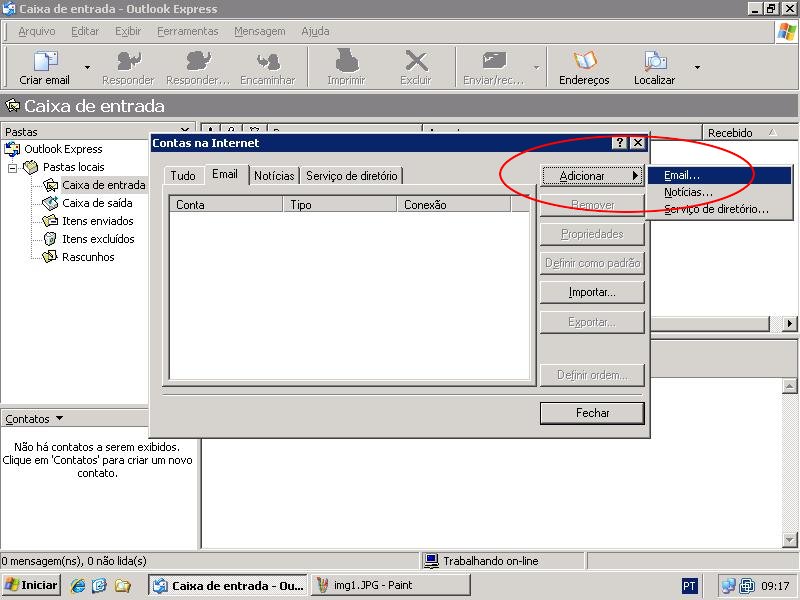
Task: Click the Encaminhar toolbar icon
Action: pos(268,61)
